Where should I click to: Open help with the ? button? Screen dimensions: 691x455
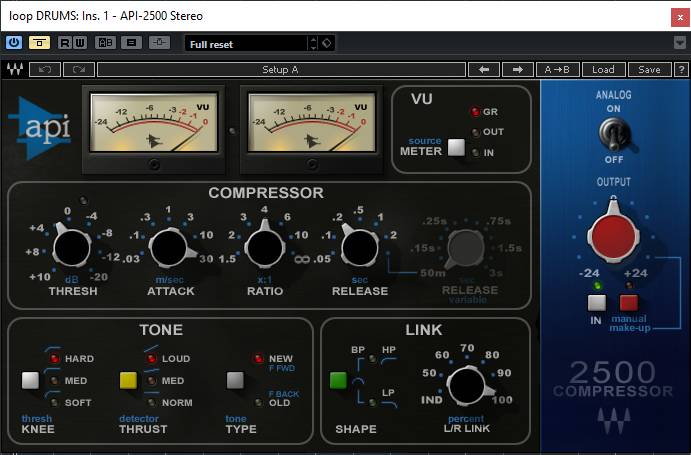(x=681, y=70)
